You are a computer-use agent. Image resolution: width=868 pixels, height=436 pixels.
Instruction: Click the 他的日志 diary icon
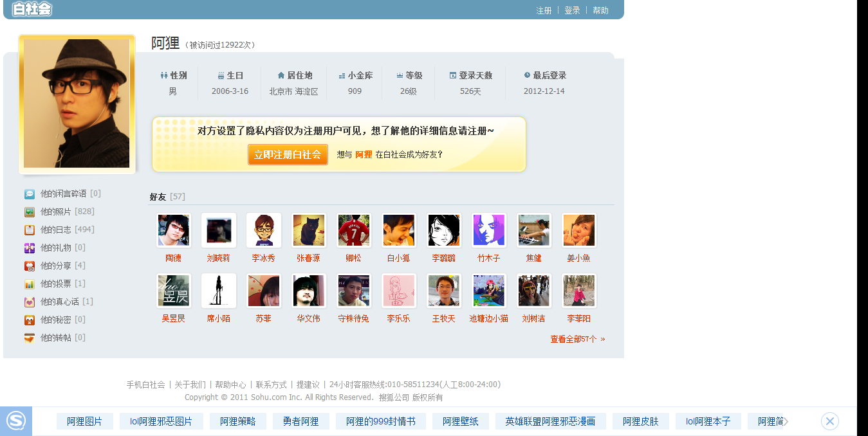coord(30,230)
